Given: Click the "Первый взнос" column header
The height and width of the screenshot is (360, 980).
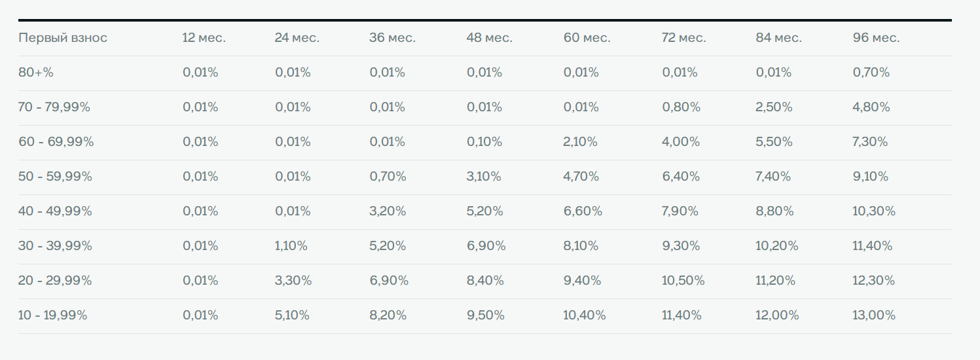Looking at the screenshot, I should (63, 38).
